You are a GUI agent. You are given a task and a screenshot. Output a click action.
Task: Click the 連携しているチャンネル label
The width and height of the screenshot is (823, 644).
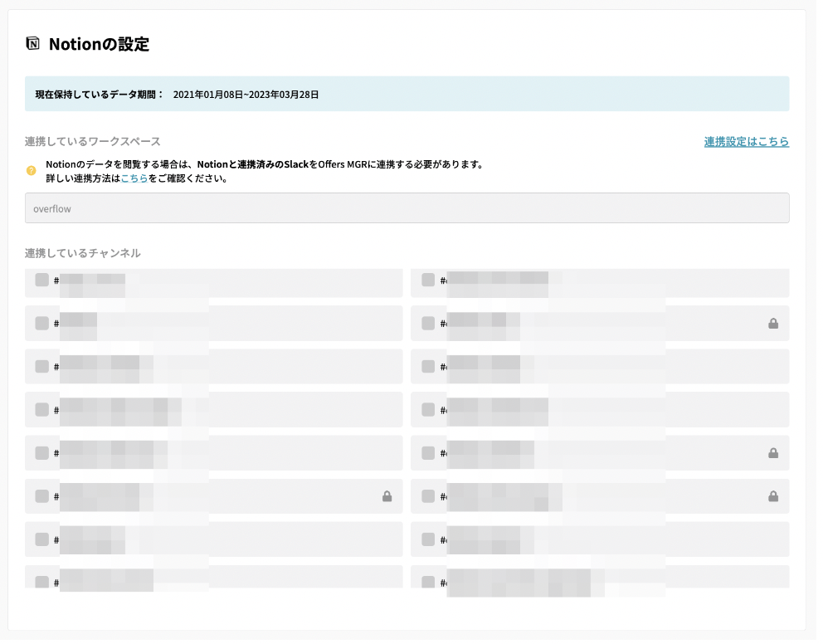click(84, 255)
